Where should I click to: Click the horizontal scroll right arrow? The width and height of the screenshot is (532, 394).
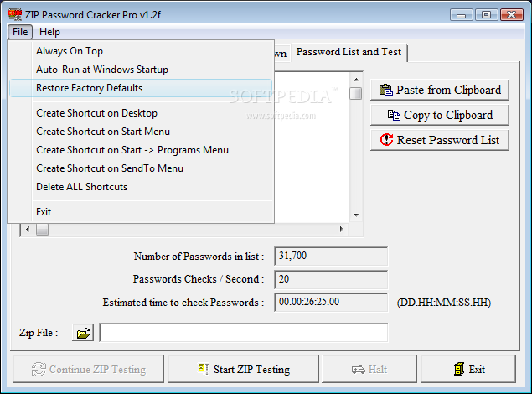[x=342, y=230]
